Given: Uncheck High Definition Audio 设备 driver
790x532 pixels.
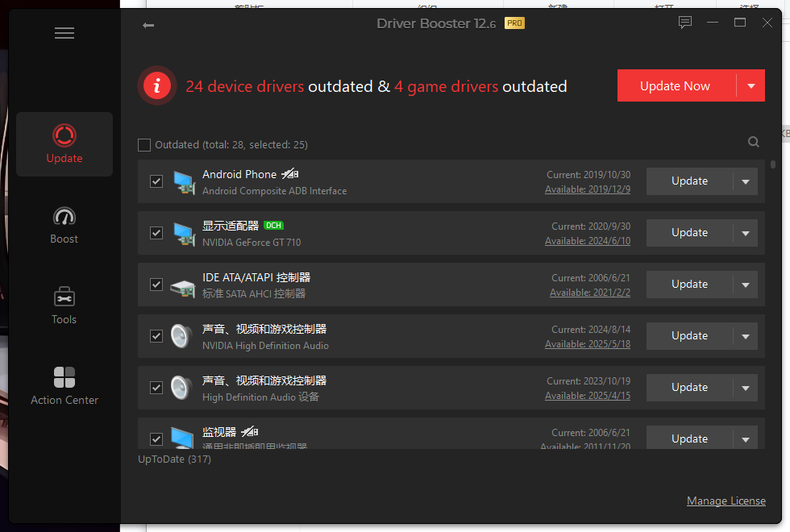Looking at the screenshot, I should pyautogui.click(x=156, y=388).
